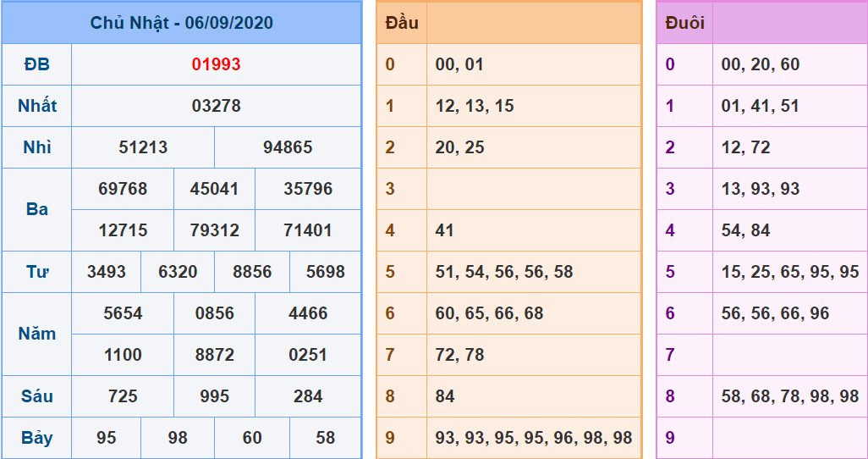Click the Nhất prize number 03278

click(x=216, y=106)
